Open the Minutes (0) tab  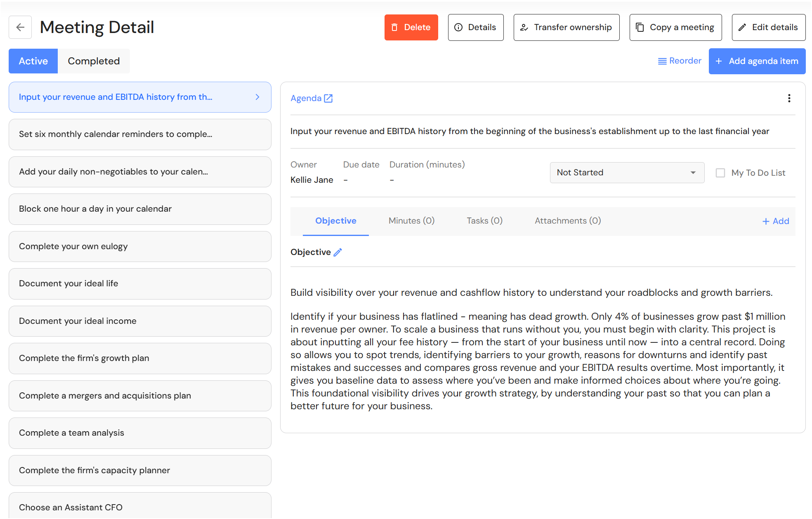coord(411,221)
